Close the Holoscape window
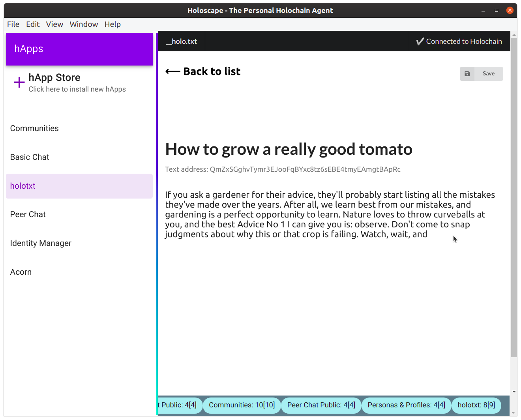This screenshot has height=420, width=521. [x=510, y=11]
